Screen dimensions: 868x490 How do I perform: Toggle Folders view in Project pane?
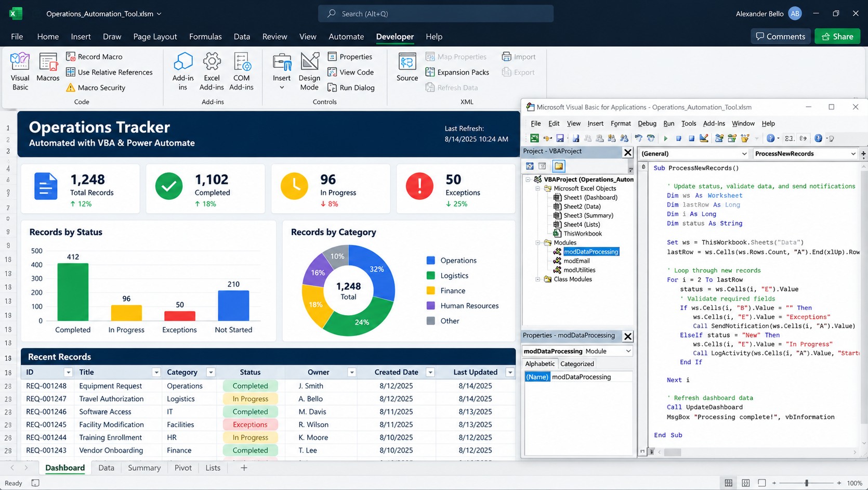click(x=559, y=166)
